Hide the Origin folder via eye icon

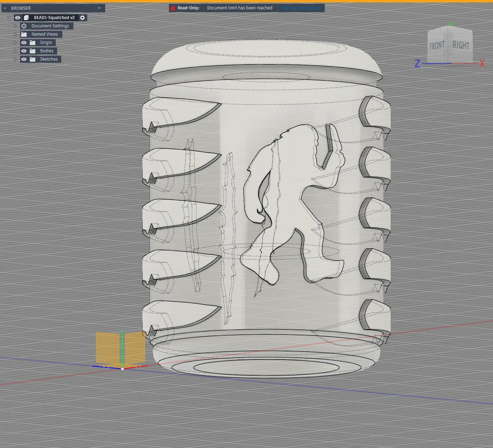24,43
